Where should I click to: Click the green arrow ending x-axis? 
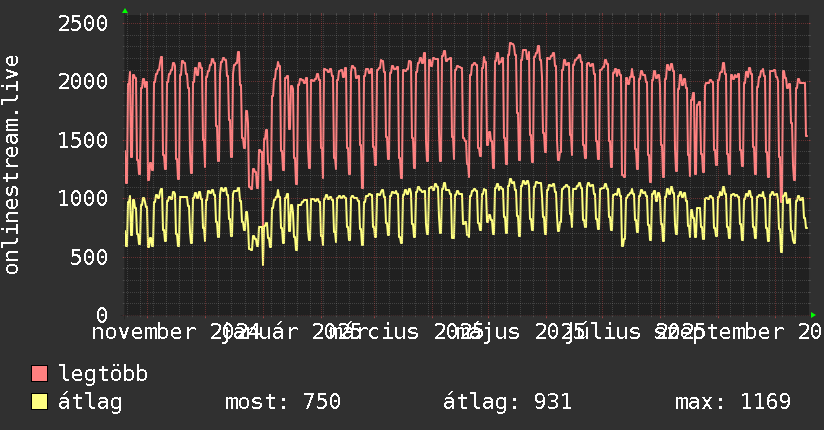[813, 315]
